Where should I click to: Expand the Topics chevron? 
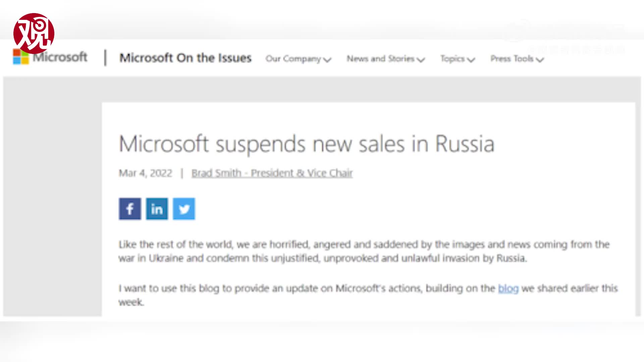click(471, 60)
